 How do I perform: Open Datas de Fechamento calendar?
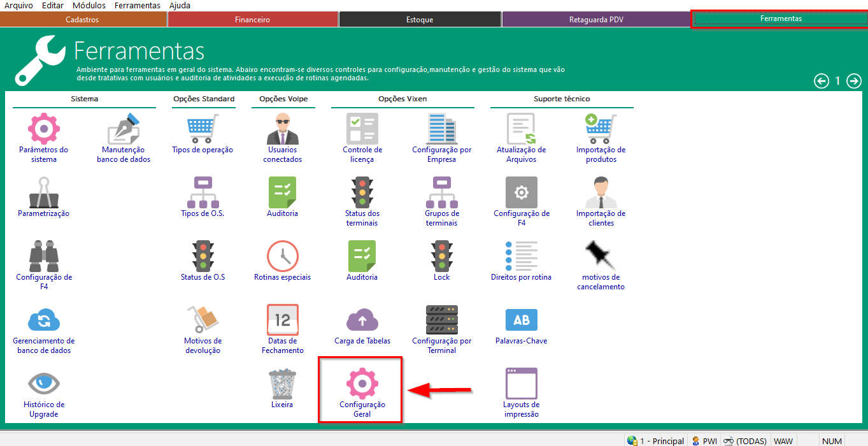(282, 320)
